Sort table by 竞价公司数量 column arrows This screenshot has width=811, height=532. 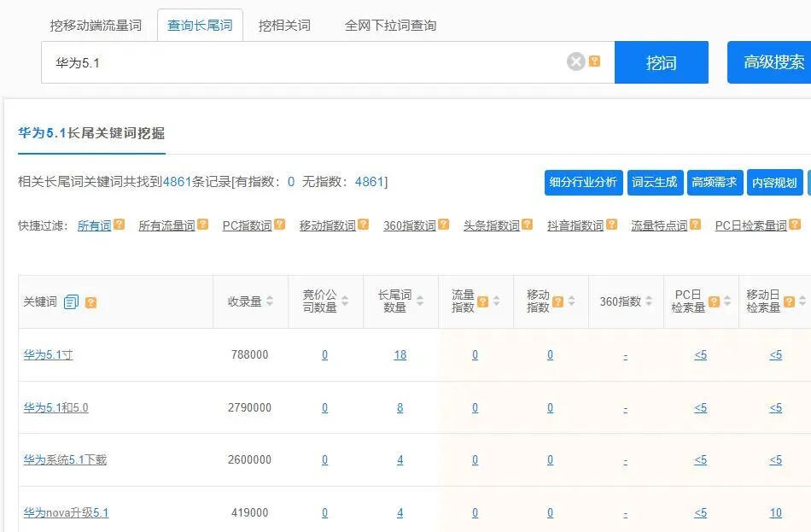(x=345, y=301)
